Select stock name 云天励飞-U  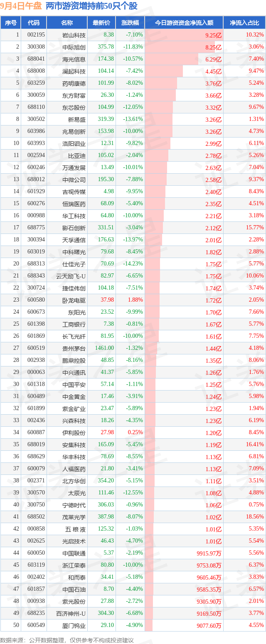click(x=71, y=276)
